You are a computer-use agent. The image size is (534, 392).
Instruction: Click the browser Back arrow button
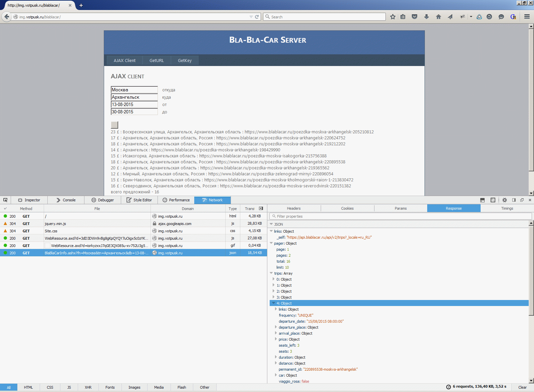7,17
